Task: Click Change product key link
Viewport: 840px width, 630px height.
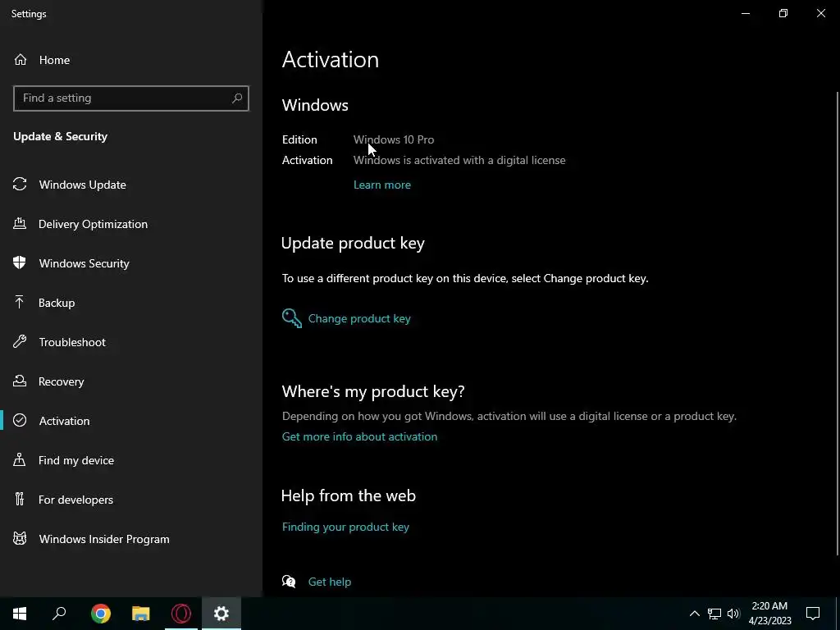Action: point(359,318)
